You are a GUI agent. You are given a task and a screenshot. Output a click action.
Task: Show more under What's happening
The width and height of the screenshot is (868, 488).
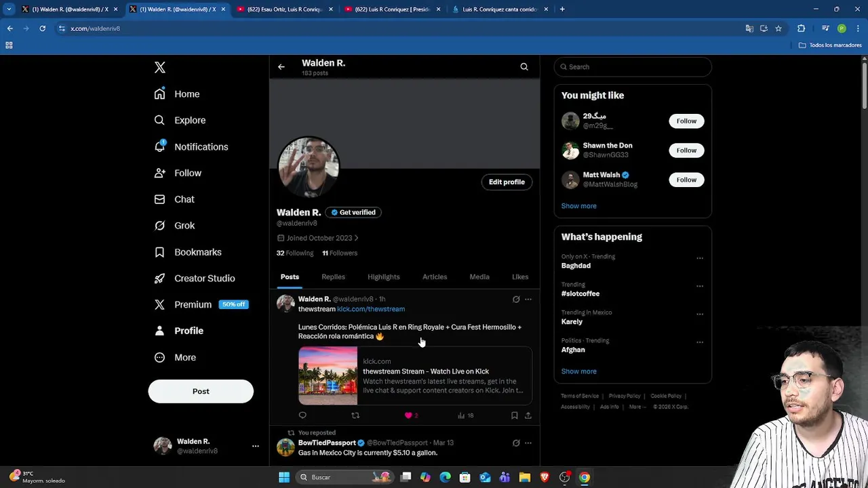[x=579, y=371]
